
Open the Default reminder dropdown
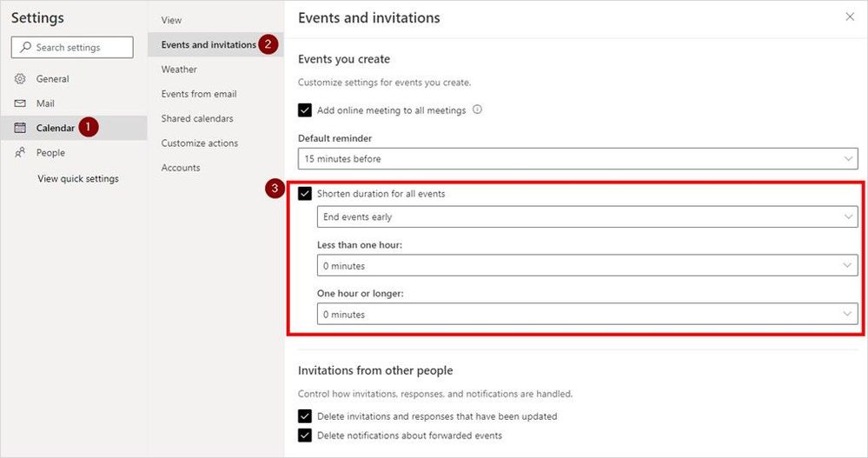(x=578, y=159)
